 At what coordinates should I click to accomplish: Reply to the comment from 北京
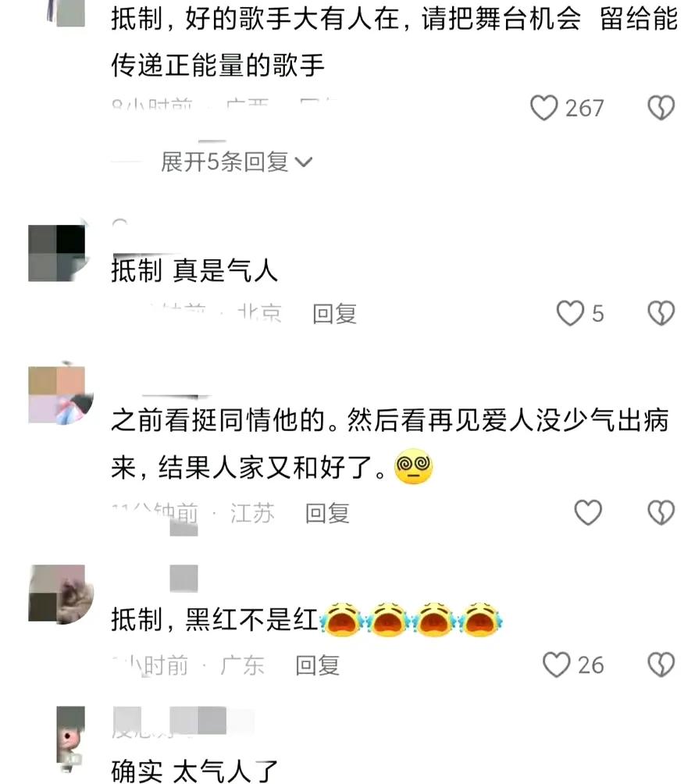pos(334,314)
